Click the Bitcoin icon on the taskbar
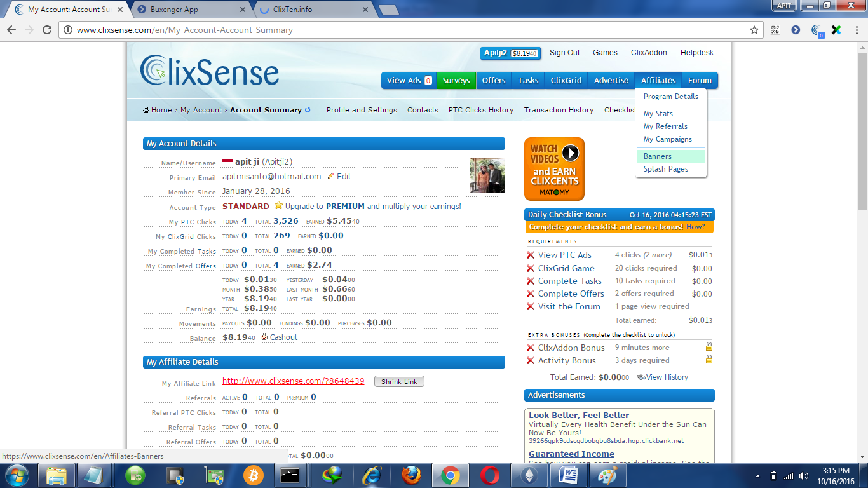The width and height of the screenshot is (868, 488). tap(254, 475)
